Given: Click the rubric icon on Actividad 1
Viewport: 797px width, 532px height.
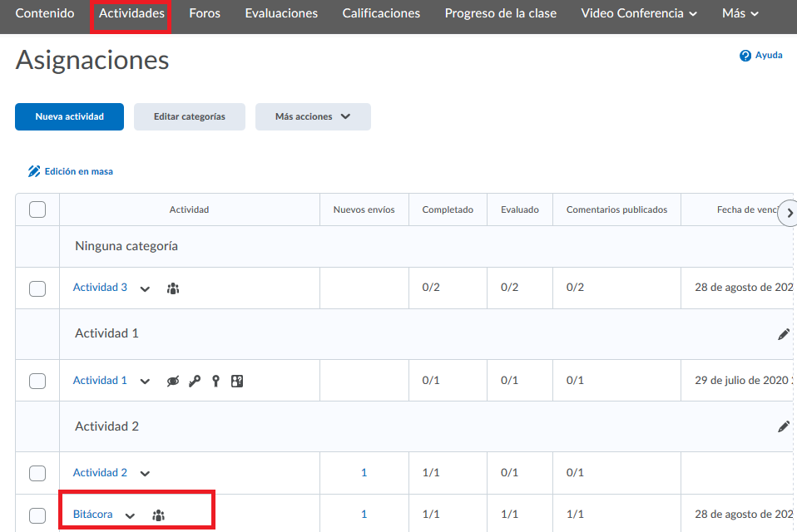Looking at the screenshot, I should point(237,382).
